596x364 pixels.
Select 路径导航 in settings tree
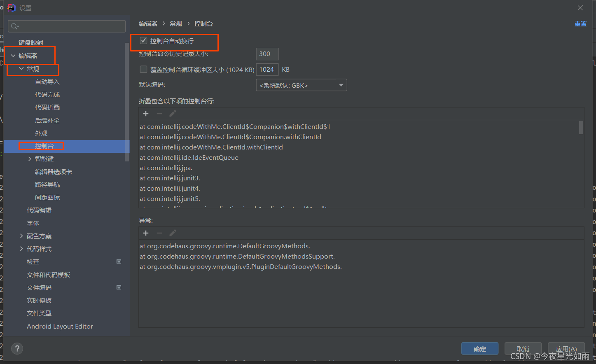click(47, 185)
